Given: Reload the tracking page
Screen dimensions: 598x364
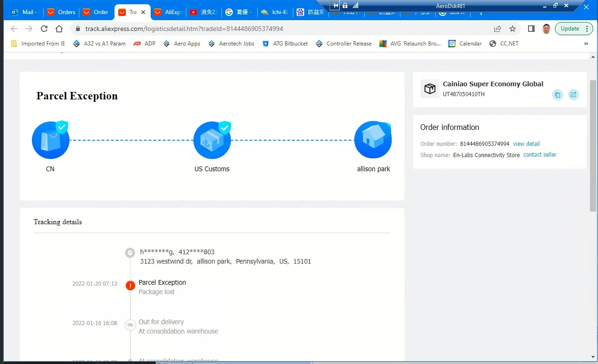Looking at the screenshot, I should tap(44, 29).
